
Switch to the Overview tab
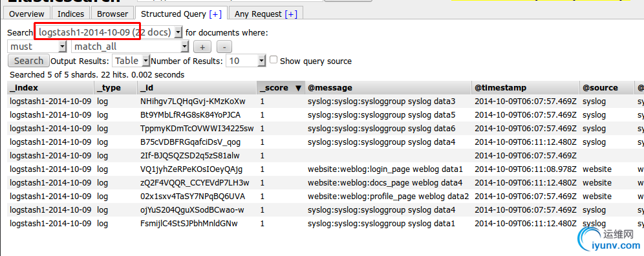(27, 14)
